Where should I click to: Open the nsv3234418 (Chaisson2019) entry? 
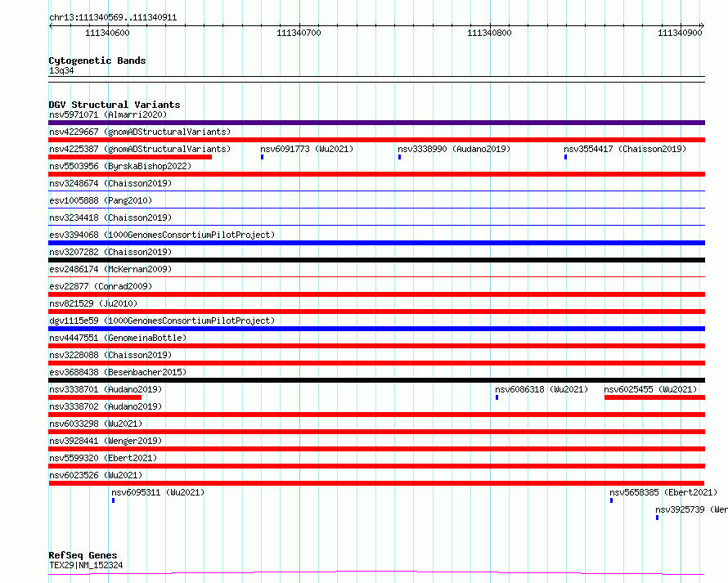[x=110, y=218]
